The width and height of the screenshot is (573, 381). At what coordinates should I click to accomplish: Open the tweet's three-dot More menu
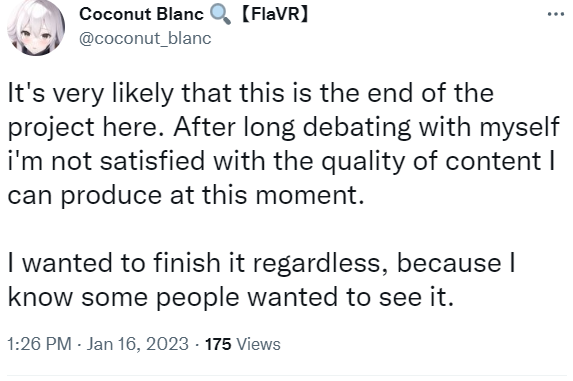coord(556,14)
